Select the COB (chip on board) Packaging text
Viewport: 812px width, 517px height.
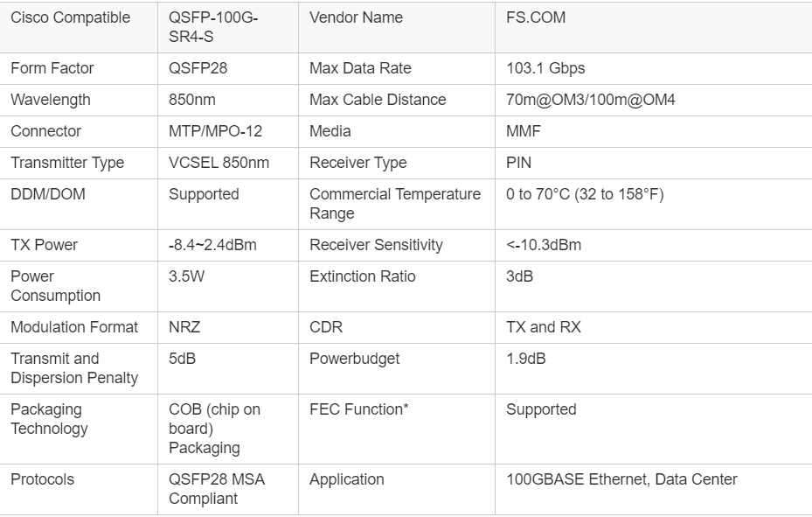point(214,429)
